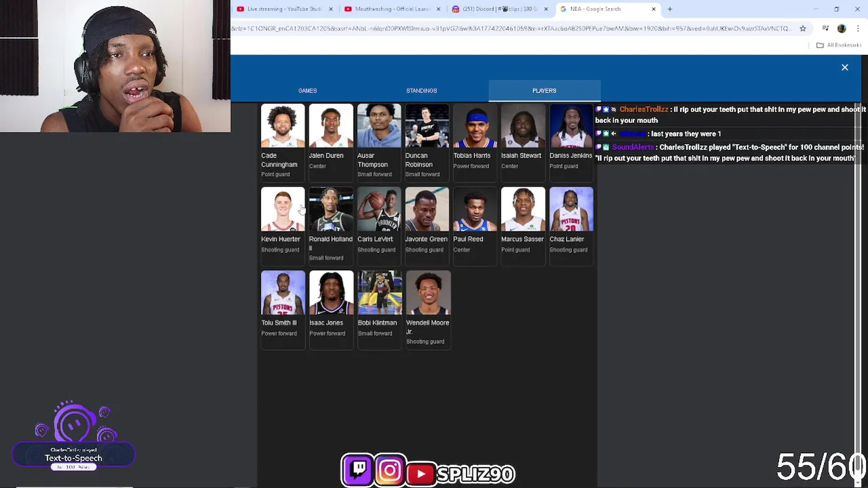Click the Javonte Green name text
Viewport: 868px width, 488px height.
[426, 239]
